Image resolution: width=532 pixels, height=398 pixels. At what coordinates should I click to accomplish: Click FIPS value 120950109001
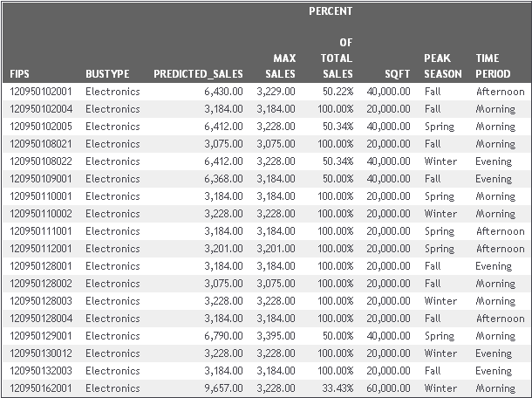41,179
